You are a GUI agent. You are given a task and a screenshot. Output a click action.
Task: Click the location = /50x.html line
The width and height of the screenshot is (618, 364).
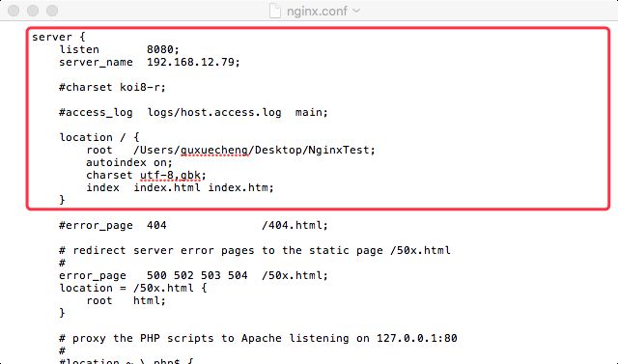coord(133,288)
